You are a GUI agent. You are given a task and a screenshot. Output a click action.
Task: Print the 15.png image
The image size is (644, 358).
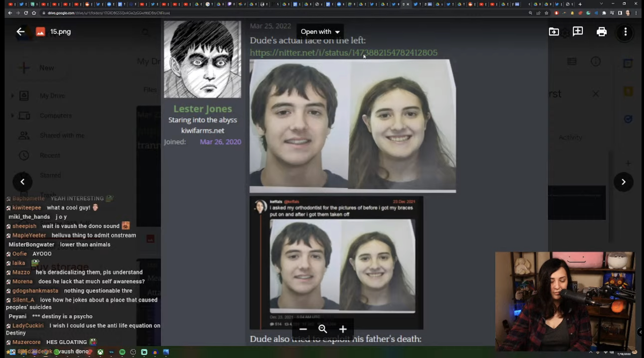point(601,32)
